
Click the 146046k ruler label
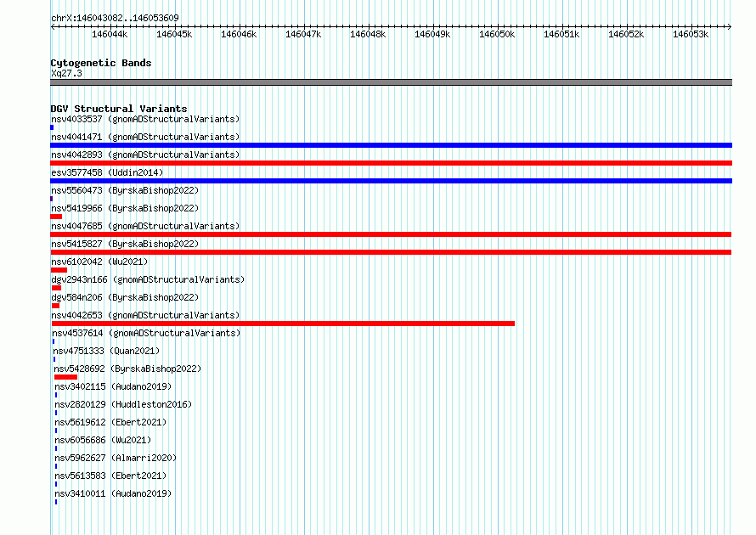[x=240, y=34]
